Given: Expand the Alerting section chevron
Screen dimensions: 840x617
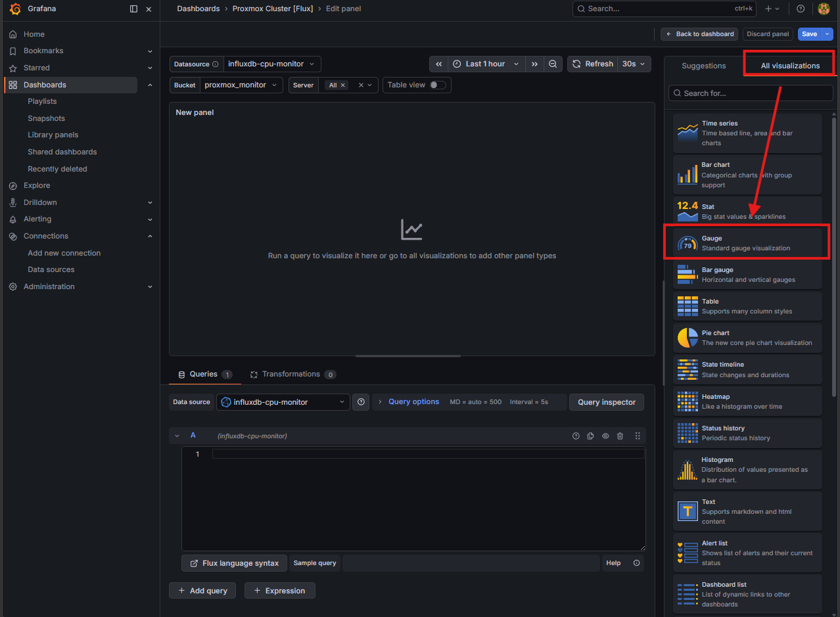Looking at the screenshot, I should tap(150, 219).
